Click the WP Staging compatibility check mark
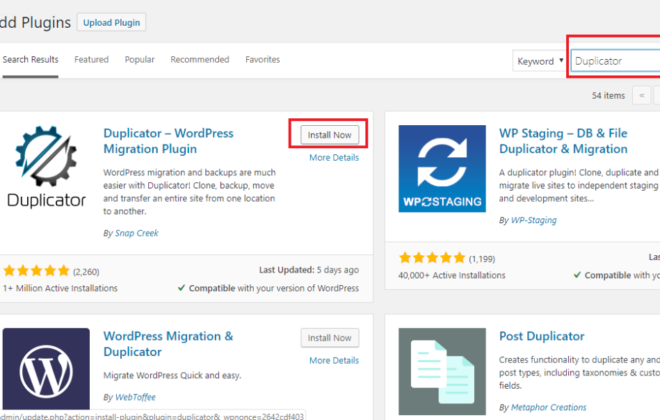Viewport: 660px width, 420px height. click(x=577, y=275)
